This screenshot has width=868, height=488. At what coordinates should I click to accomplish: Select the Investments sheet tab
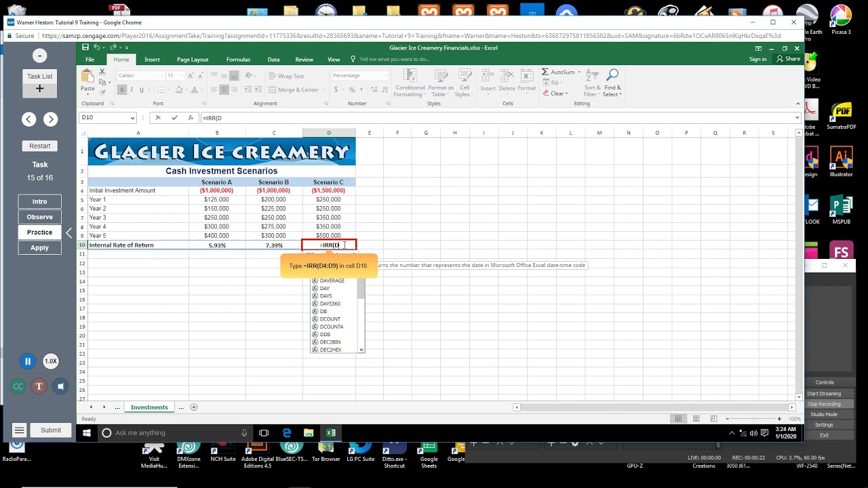(x=149, y=407)
